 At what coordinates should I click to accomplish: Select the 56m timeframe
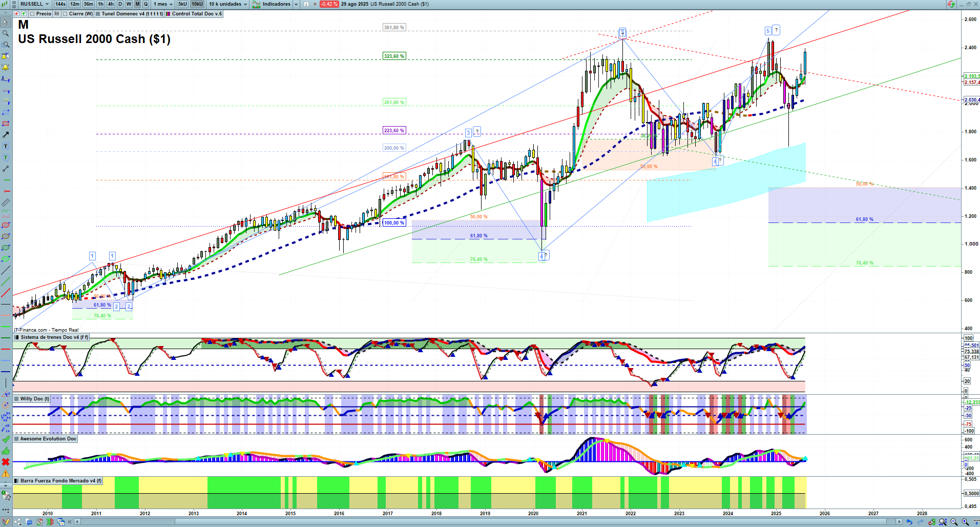[x=89, y=4]
